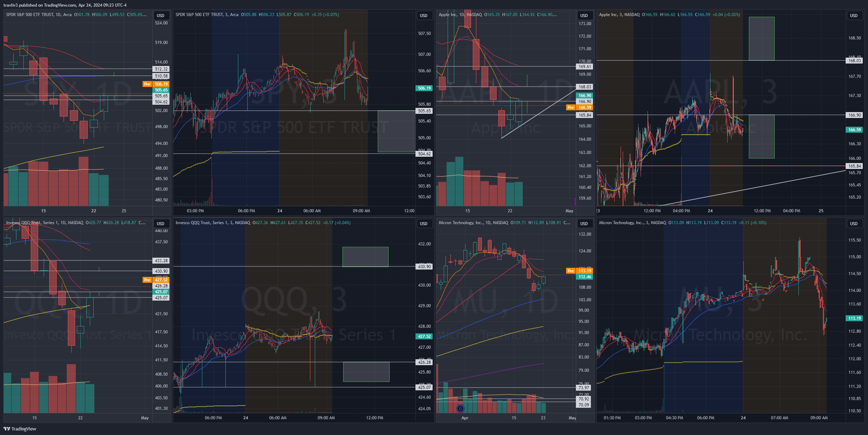Click the 'travliv3 published on TradingView.com' header text
Viewport: 868px width, 435px height.
(x=40, y=5)
